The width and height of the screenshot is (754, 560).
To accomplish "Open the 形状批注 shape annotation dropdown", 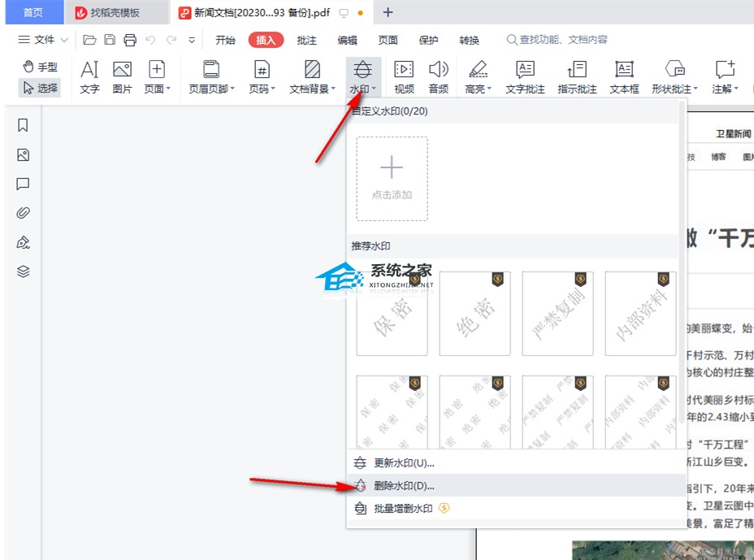I will tap(674, 77).
